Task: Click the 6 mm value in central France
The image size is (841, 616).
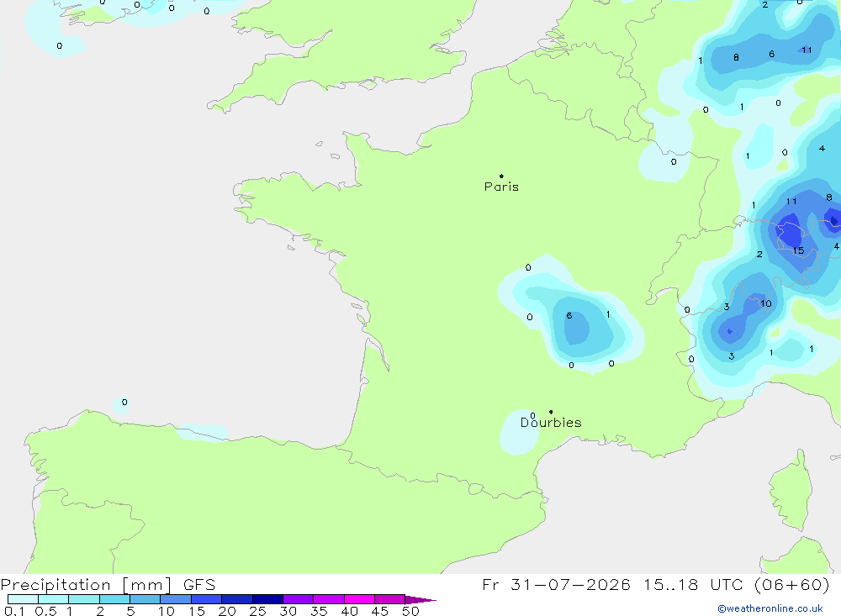Action: coord(569,316)
